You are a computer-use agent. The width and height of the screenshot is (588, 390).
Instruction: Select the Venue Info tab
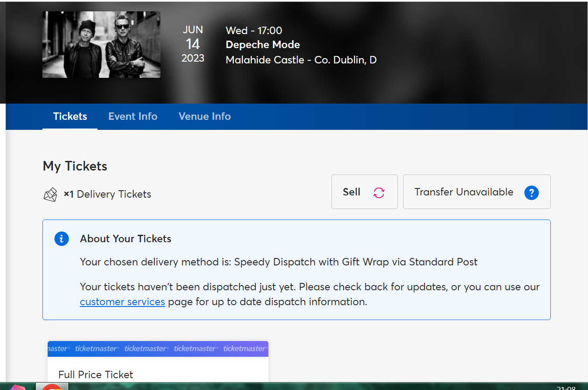coord(205,116)
